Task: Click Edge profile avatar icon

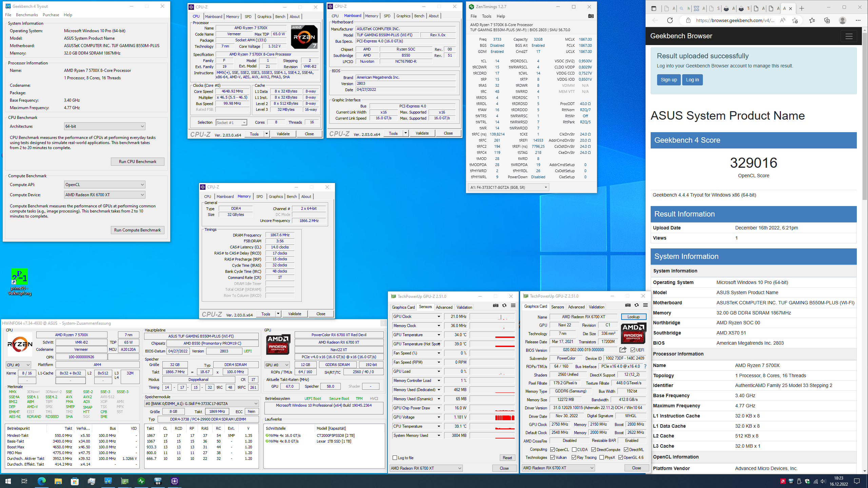Action: click(842, 20)
